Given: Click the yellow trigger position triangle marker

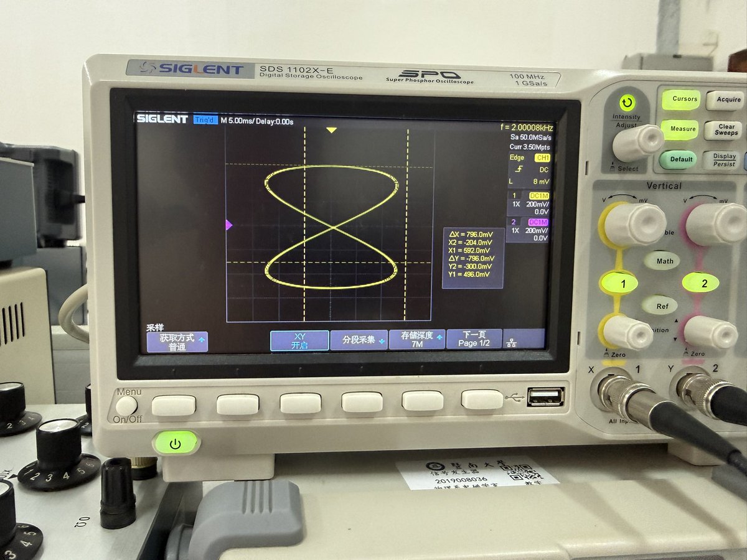Looking at the screenshot, I should pyautogui.click(x=332, y=130).
